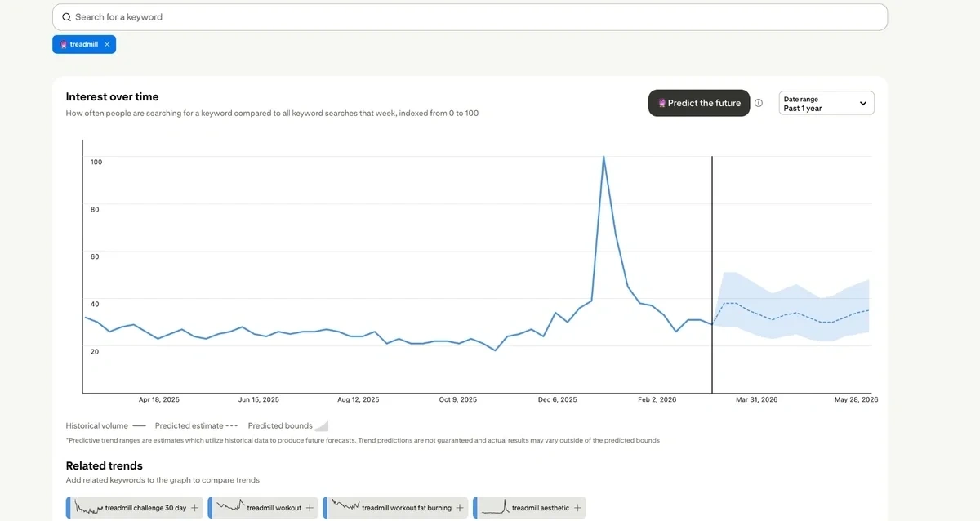Select the treadmill workout fat burning label
The width and height of the screenshot is (980, 521).
coord(406,508)
